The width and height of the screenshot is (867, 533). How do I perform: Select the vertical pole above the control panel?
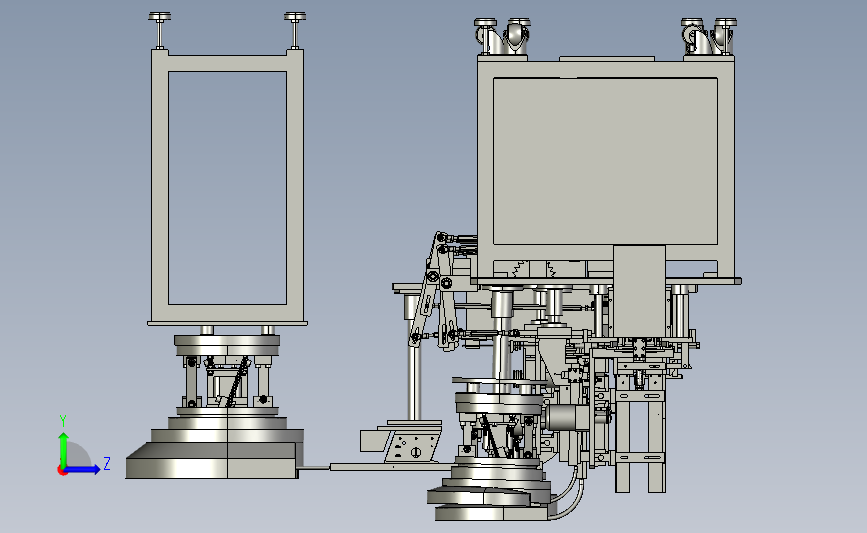[414, 383]
